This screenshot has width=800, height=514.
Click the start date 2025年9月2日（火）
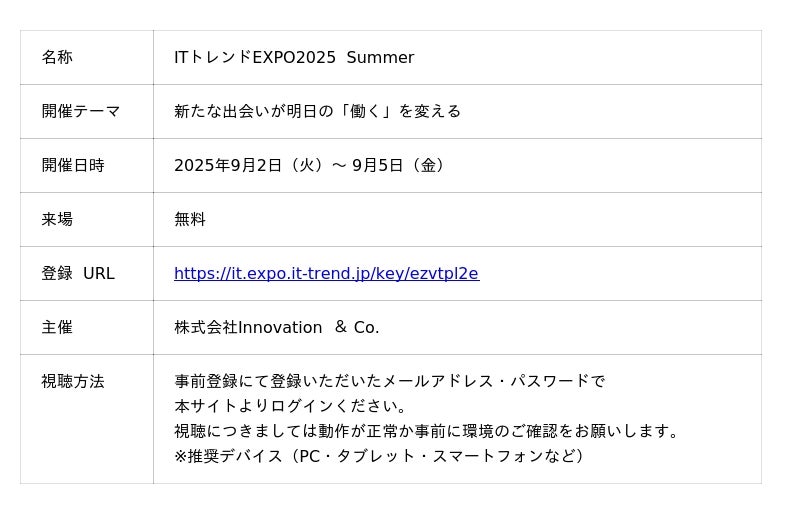(x=249, y=166)
